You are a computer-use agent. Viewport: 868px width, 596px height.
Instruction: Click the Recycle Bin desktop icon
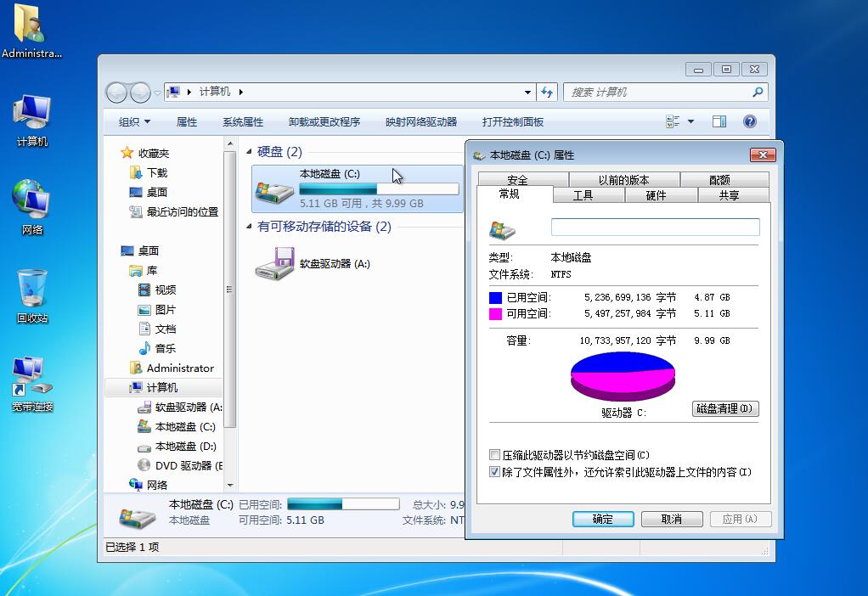tap(32, 291)
